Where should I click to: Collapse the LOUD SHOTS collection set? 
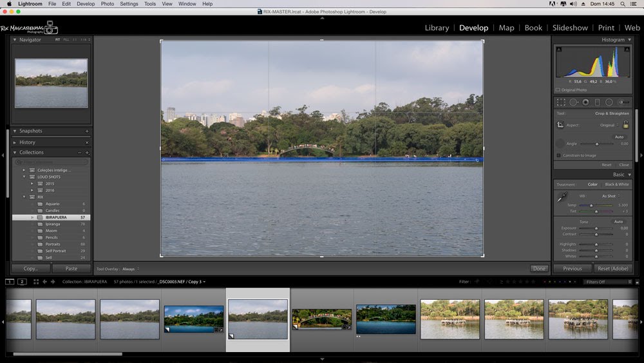click(24, 177)
